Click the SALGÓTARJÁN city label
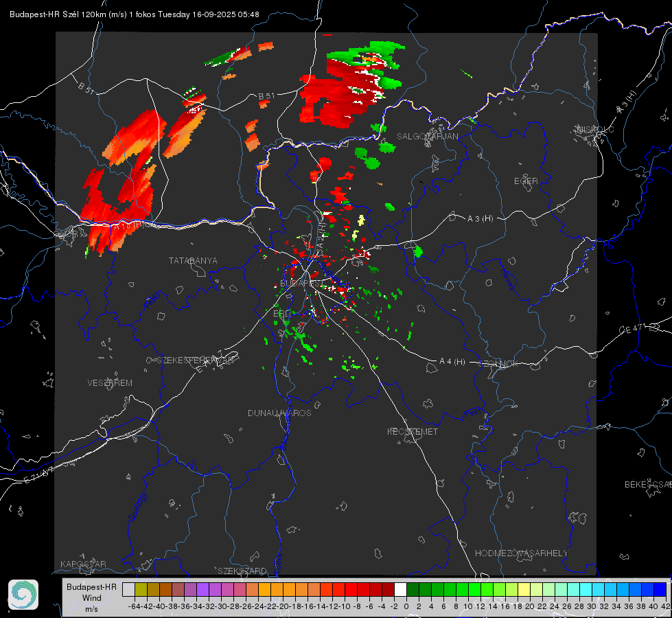Viewport: 672px width, 618px height. [427, 137]
